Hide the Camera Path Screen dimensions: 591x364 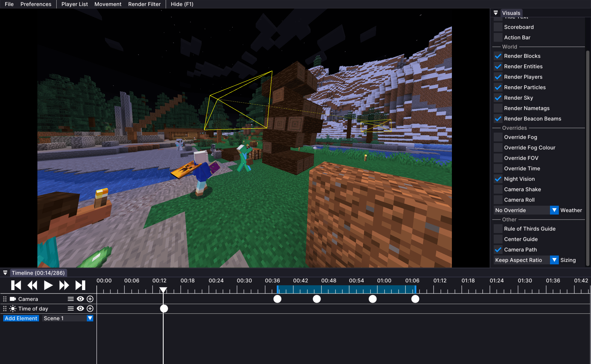(x=498, y=250)
